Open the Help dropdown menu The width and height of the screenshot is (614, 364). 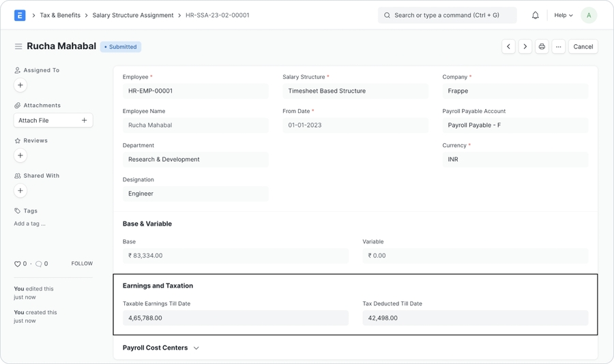coord(563,15)
